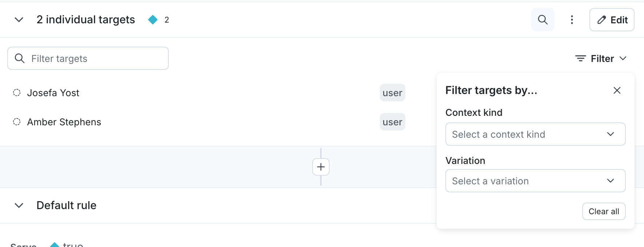Image resolution: width=644 pixels, height=247 pixels.
Task: Click inside the Filter targets input field
Action: coord(87,58)
